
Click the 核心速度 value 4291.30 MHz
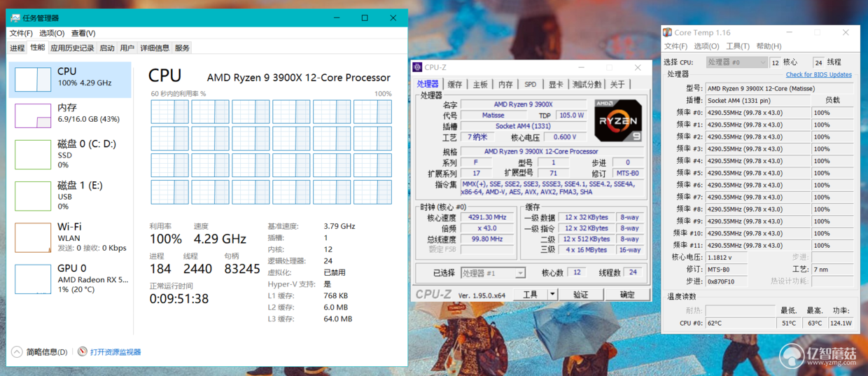(x=487, y=217)
